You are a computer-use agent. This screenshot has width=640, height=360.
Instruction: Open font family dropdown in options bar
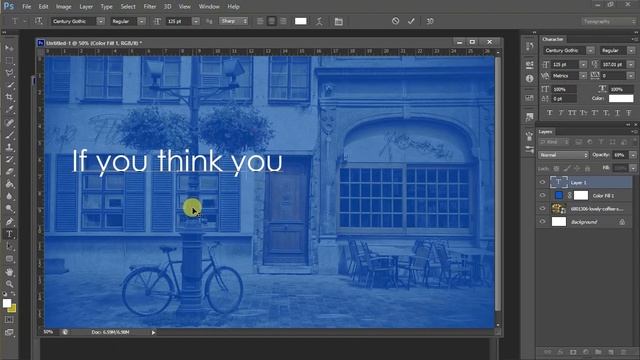point(100,21)
